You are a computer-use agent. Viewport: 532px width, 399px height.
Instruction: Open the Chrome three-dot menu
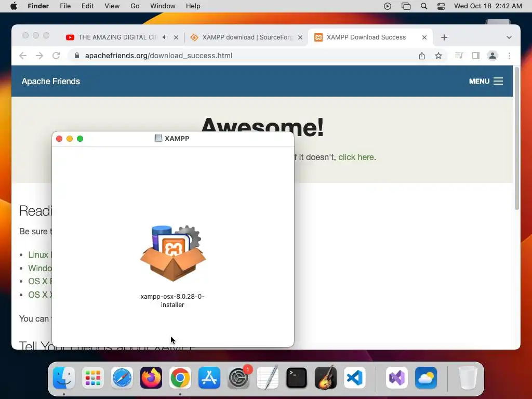click(x=509, y=56)
